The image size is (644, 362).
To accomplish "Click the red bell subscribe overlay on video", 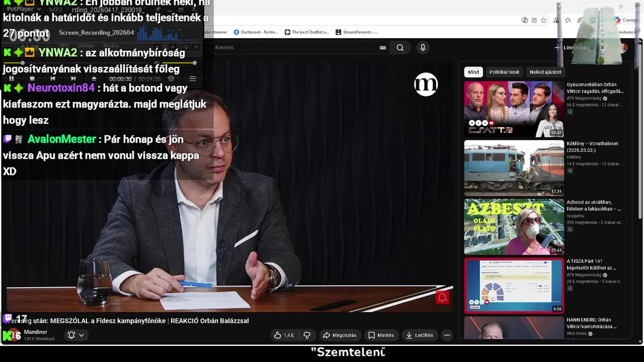I will [442, 298].
